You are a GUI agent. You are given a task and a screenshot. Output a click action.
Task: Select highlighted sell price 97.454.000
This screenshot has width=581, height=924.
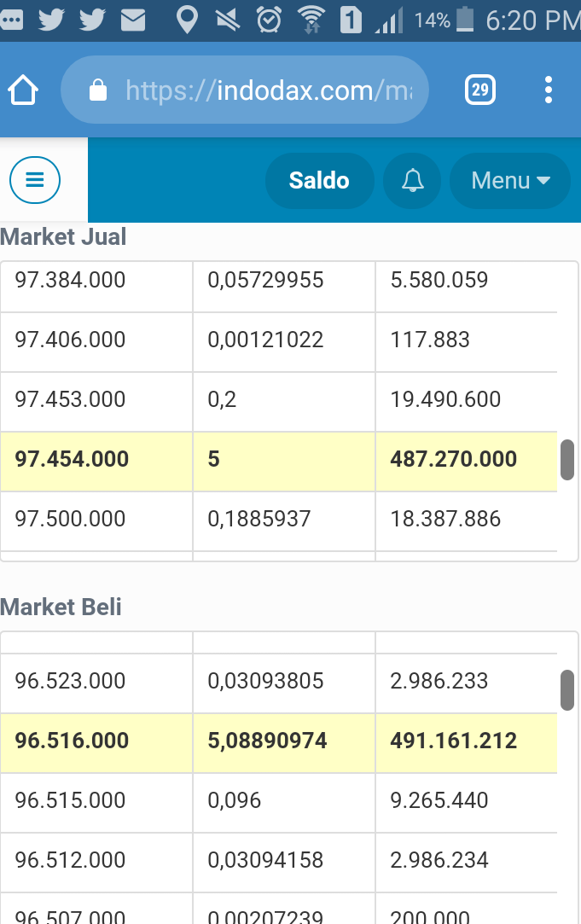72,459
